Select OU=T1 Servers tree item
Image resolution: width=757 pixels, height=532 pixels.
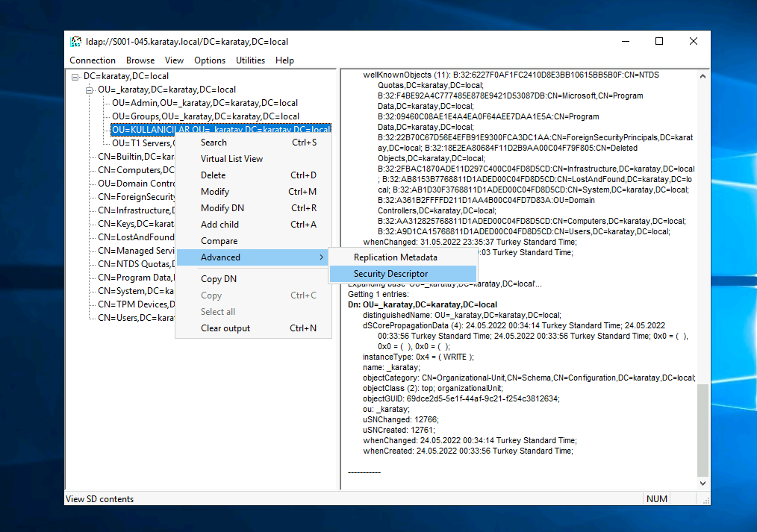(143, 143)
